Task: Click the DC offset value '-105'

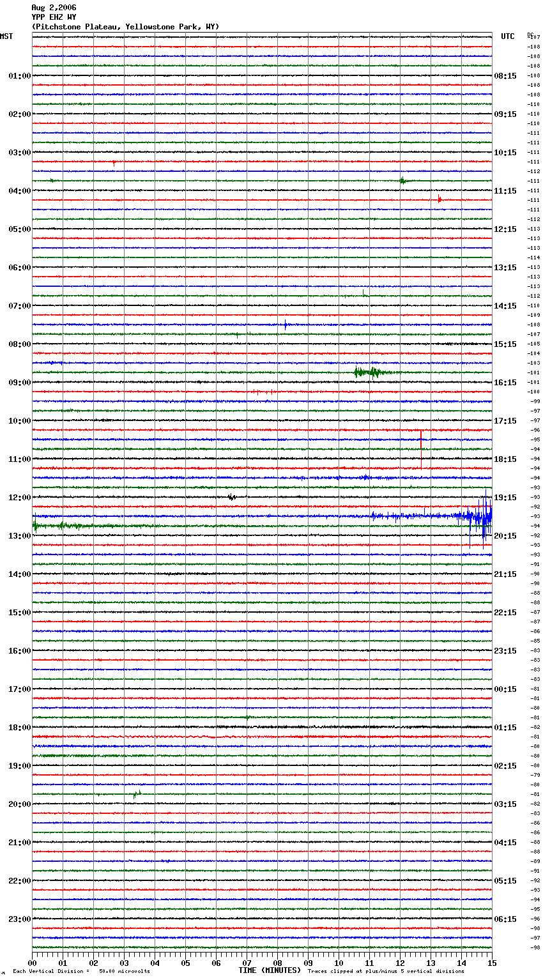Action: [533, 344]
